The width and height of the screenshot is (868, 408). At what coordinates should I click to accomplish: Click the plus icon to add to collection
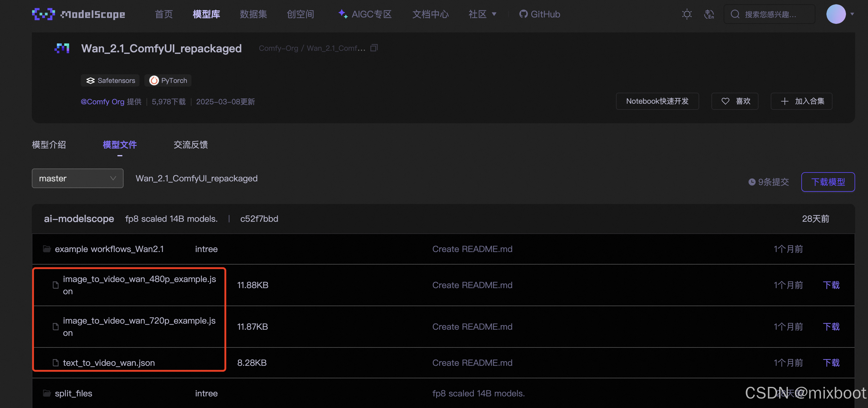tap(785, 102)
